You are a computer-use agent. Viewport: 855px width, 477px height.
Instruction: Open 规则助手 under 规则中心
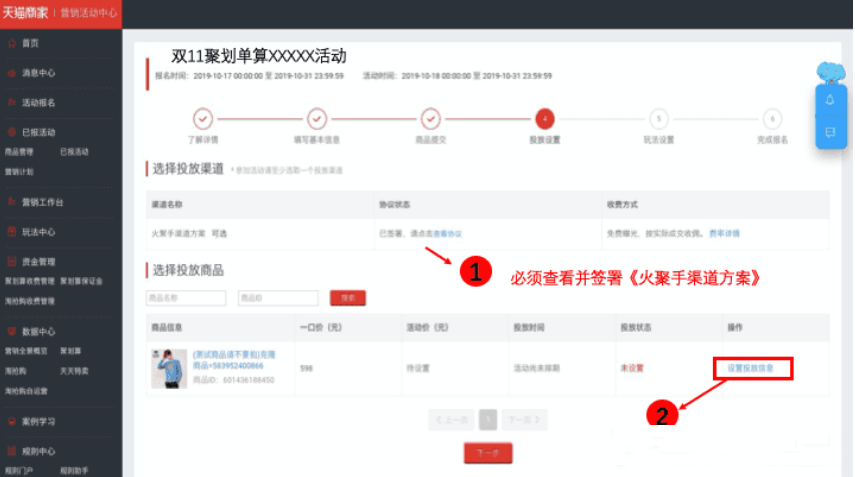pos(74,470)
